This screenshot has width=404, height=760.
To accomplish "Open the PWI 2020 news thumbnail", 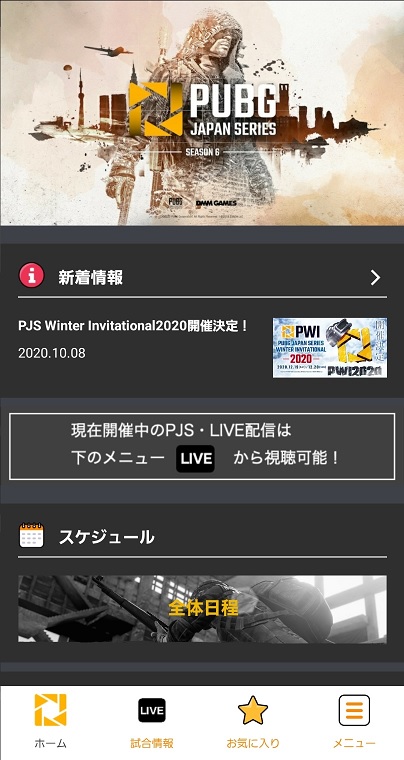I will (x=330, y=348).
